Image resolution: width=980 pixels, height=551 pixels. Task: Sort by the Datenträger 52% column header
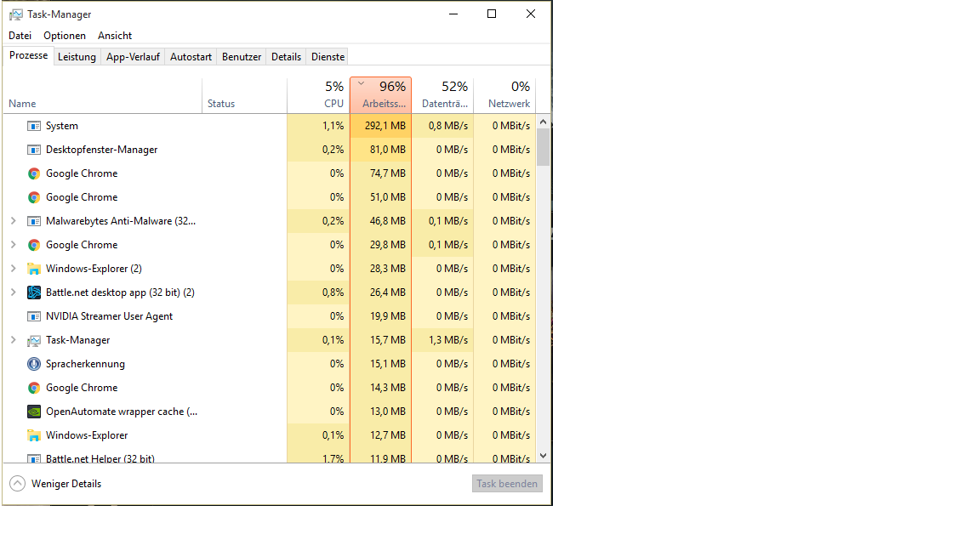tap(442, 95)
